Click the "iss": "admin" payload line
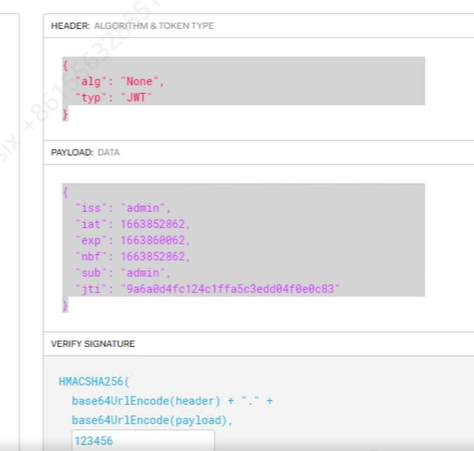The height and width of the screenshot is (451, 474). click(123, 208)
